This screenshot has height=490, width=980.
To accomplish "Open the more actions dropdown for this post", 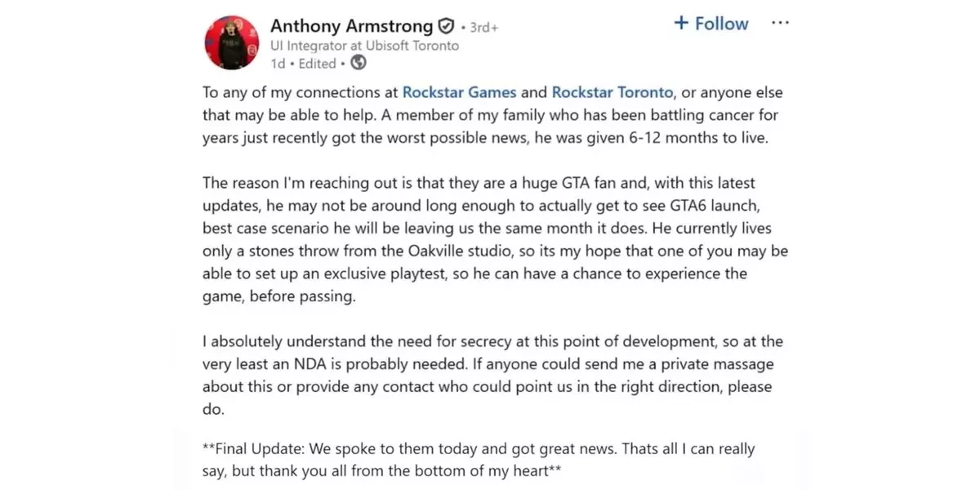I will pyautogui.click(x=780, y=22).
